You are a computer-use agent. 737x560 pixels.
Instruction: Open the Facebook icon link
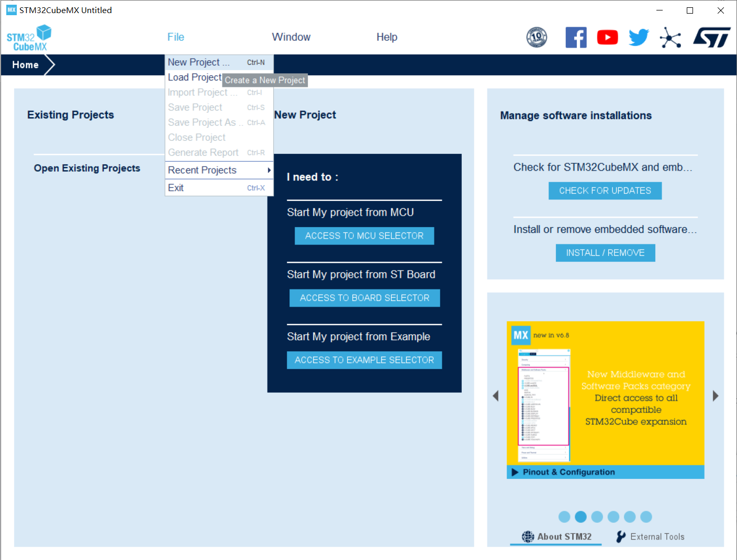click(576, 37)
